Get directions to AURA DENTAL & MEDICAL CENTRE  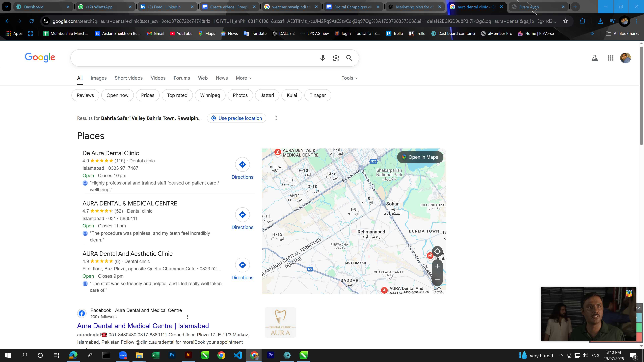[242, 219]
